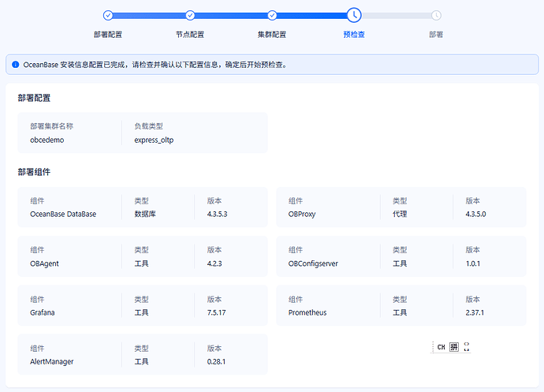Select the final 部署 step label
544x392 pixels.
pos(436,35)
